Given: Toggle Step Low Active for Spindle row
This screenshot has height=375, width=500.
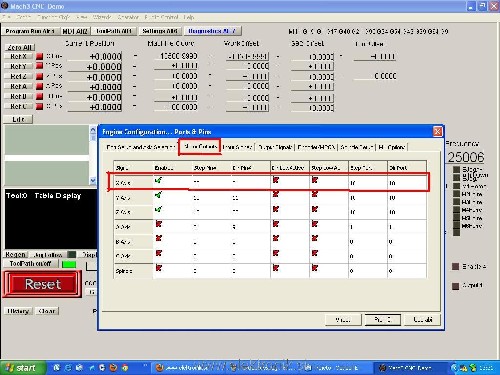Looking at the screenshot, I should (x=315, y=268).
